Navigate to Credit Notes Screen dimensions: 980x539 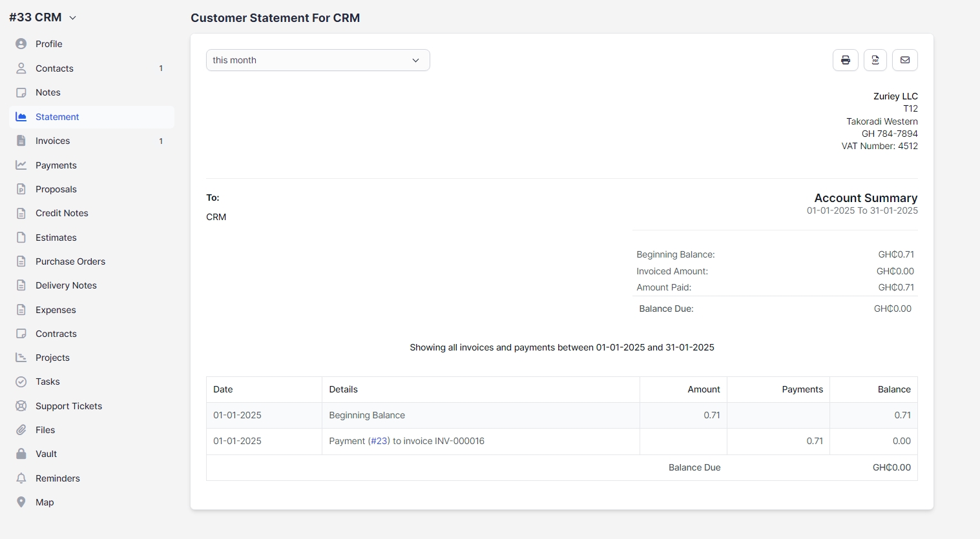(61, 213)
